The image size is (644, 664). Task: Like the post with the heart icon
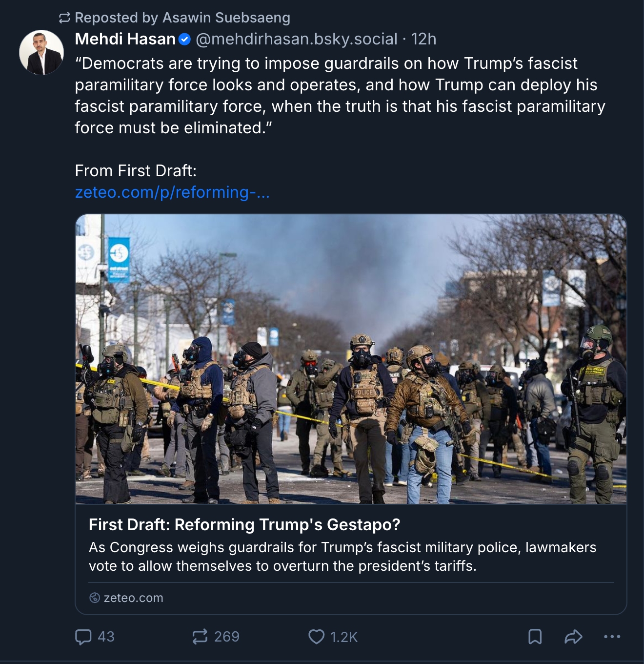pos(316,637)
